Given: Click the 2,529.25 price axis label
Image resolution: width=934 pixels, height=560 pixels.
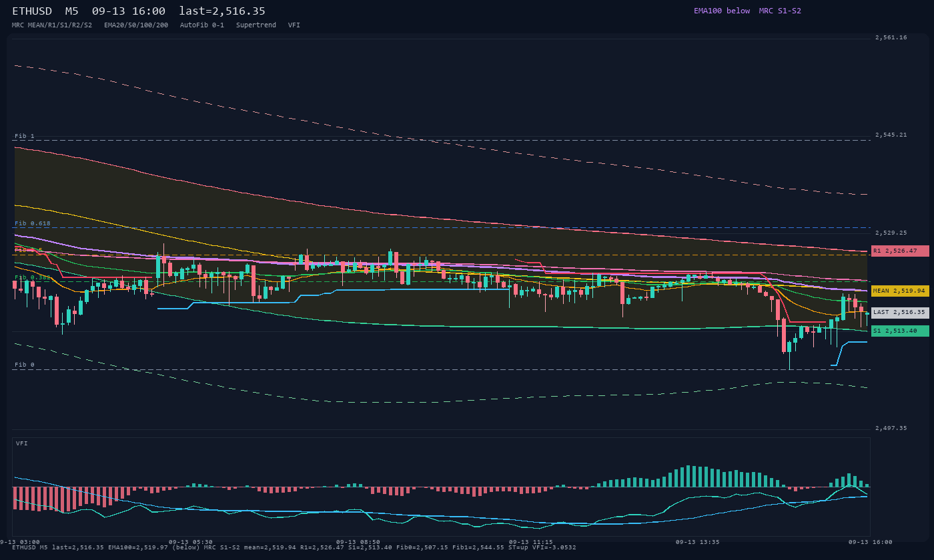Looking at the screenshot, I should (891, 233).
